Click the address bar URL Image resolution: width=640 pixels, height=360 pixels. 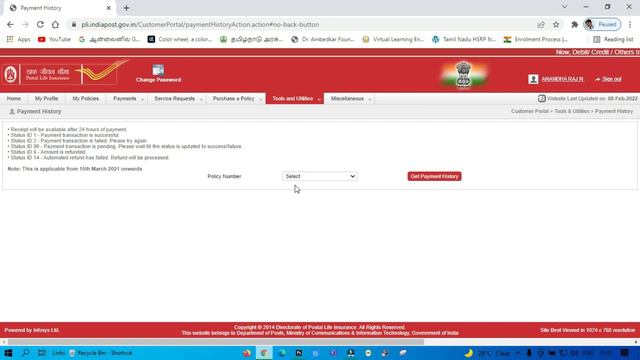tap(200, 24)
